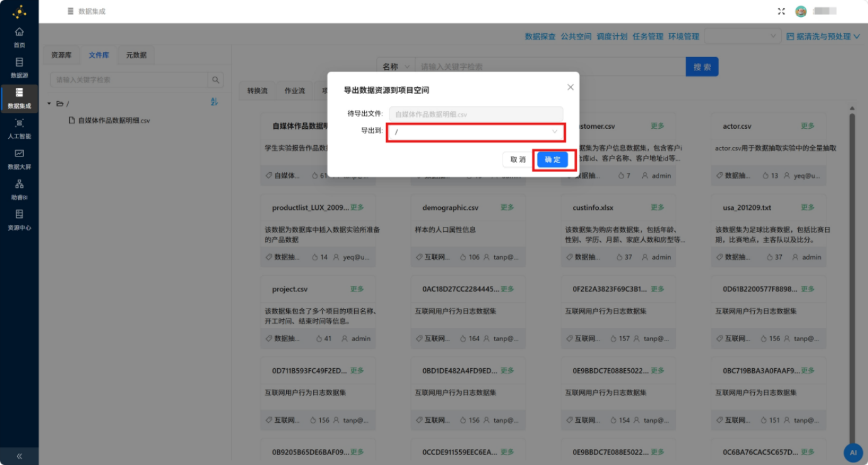
Task: Click 更多 on demographic.csv card
Action: point(508,207)
